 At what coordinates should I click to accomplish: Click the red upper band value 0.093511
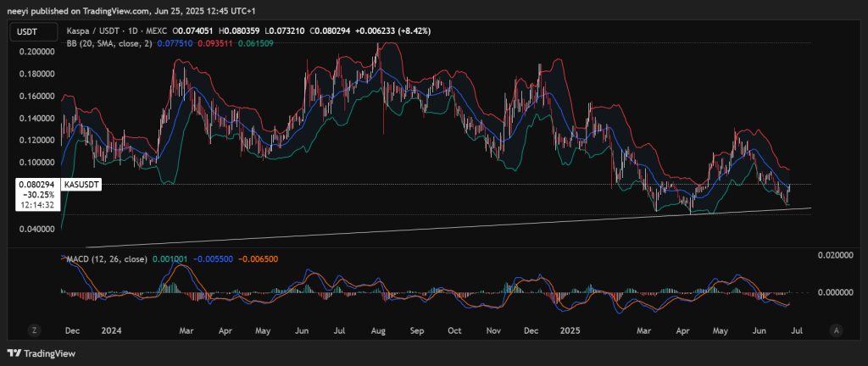(214, 42)
